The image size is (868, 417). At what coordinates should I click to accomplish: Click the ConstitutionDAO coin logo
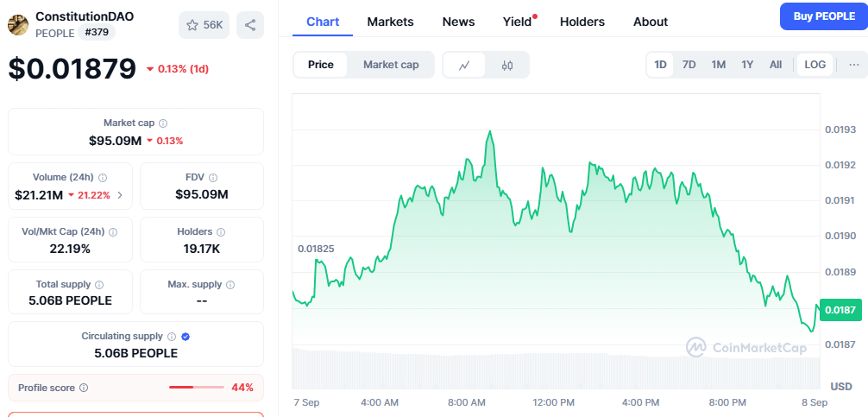tap(18, 25)
